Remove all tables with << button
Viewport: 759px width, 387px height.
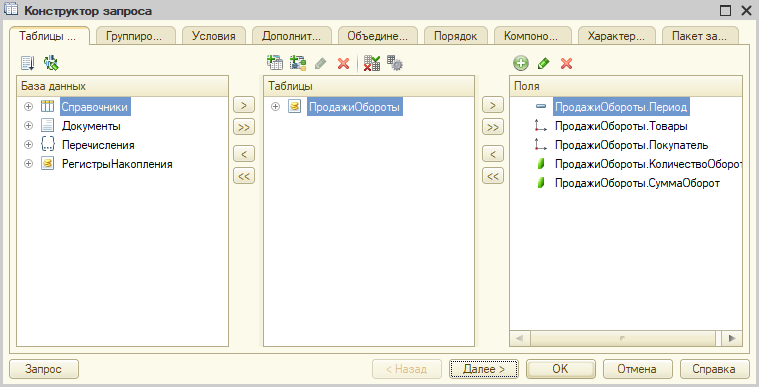[x=243, y=176]
